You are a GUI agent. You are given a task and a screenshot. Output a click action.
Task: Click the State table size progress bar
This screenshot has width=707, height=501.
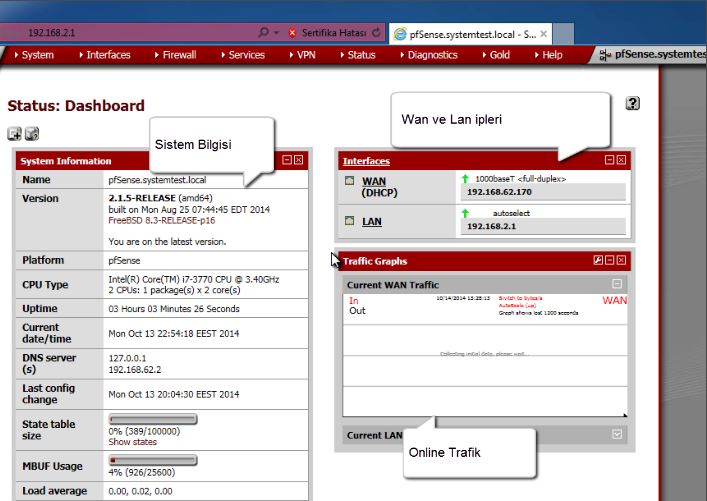pos(153,419)
